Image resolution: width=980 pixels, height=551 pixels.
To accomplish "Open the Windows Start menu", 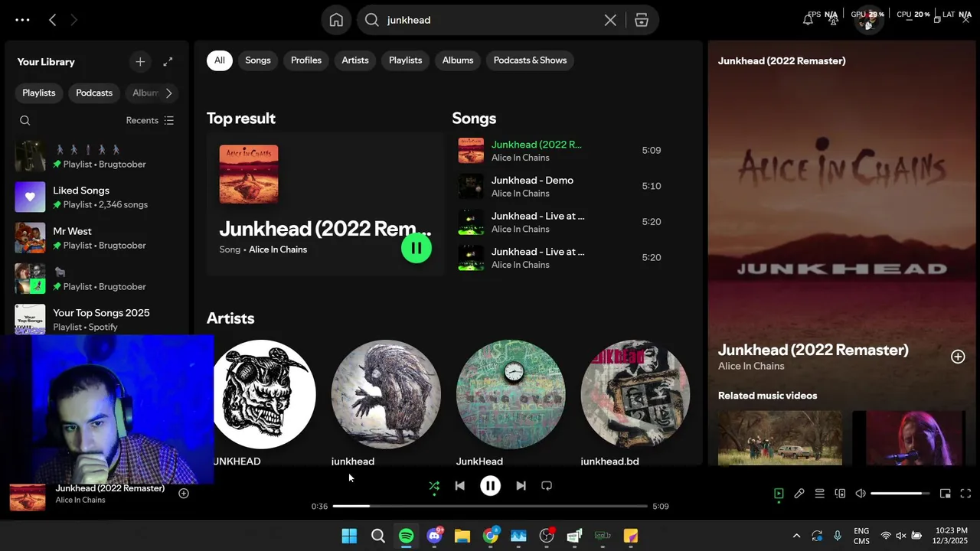I will [349, 536].
